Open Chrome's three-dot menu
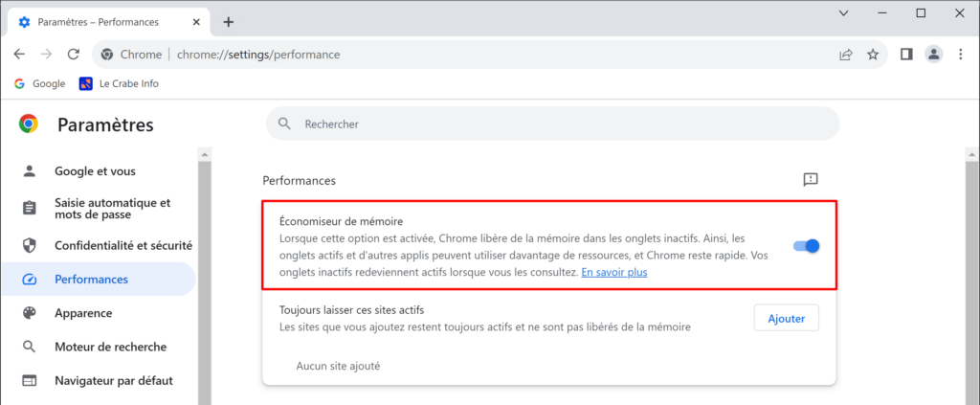The height and width of the screenshot is (405, 980). click(x=961, y=55)
